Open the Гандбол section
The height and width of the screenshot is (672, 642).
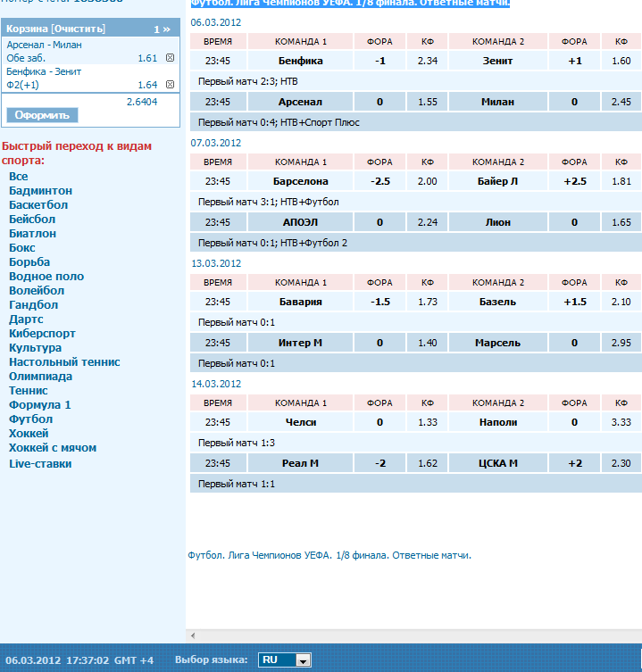coord(33,304)
